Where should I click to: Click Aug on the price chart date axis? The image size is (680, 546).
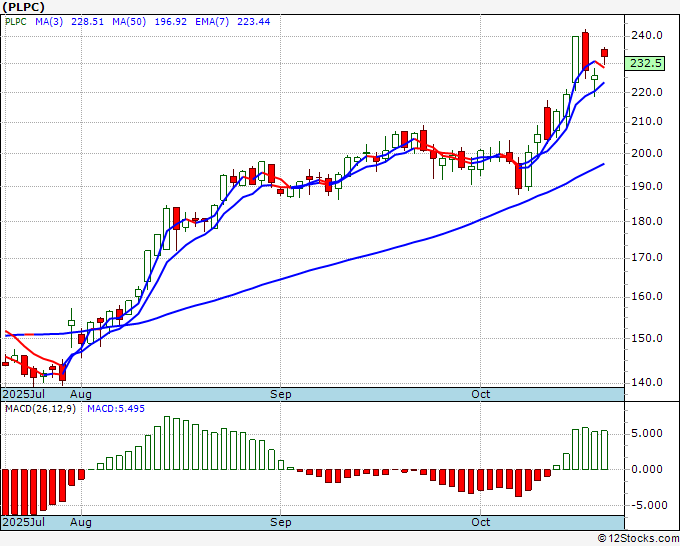81,394
